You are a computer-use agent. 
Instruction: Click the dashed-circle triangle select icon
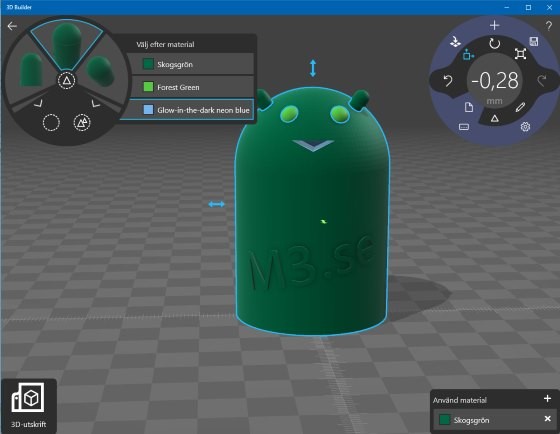pos(67,81)
